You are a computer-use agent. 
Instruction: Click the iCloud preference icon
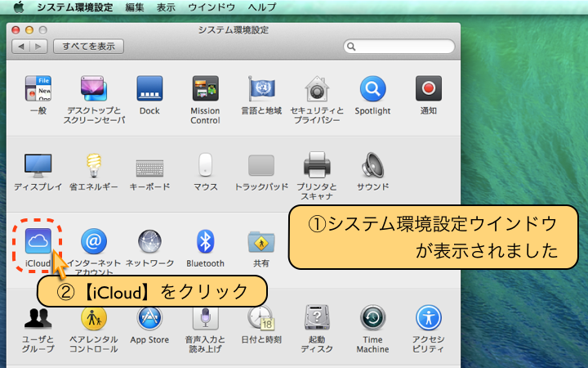click(x=38, y=241)
